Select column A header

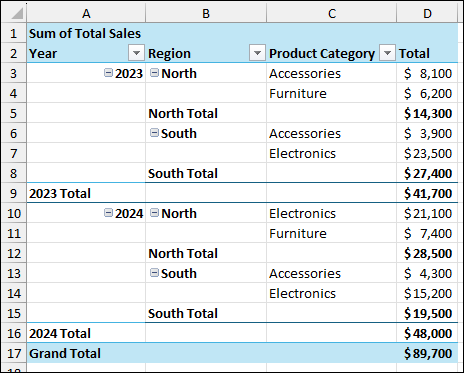[x=86, y=13]
